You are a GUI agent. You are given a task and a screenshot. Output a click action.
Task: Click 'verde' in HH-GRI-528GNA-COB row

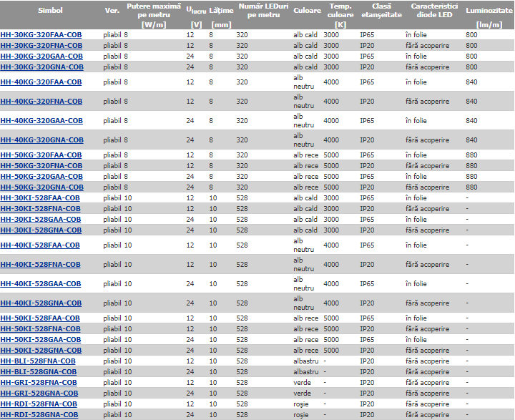[302, 394]
